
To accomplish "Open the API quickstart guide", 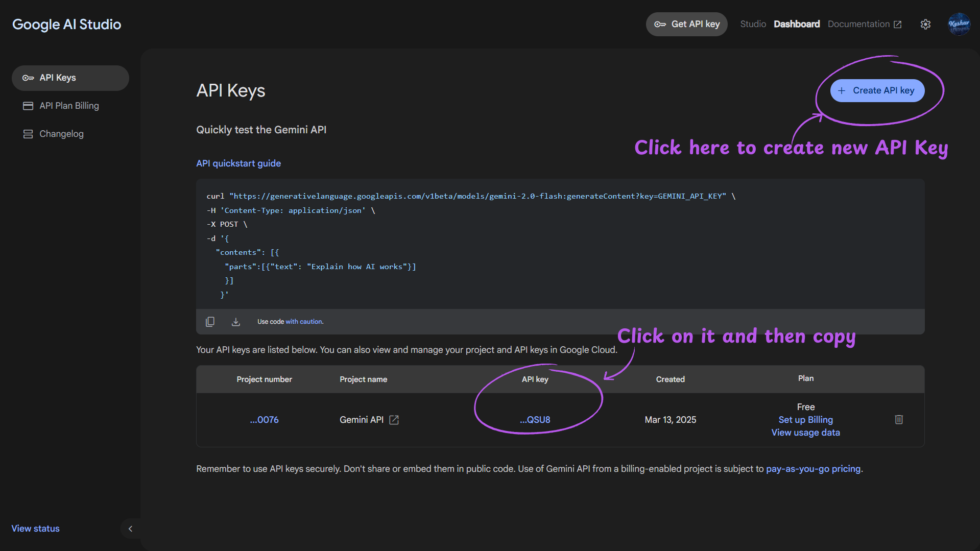I will point(238,163).
